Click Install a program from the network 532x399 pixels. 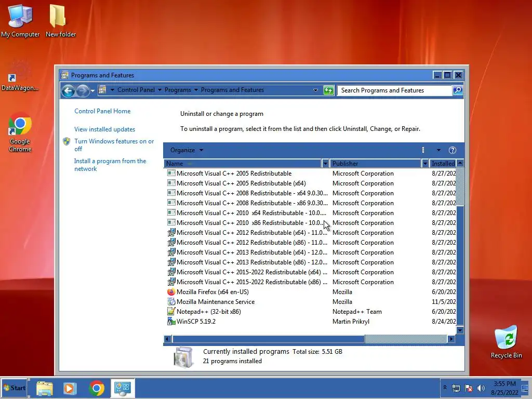(x=110, y=165)
